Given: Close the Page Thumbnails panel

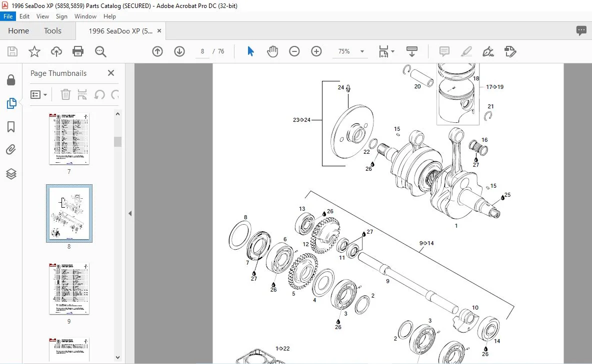Looking at the screenshot, I should pos(111,73).
